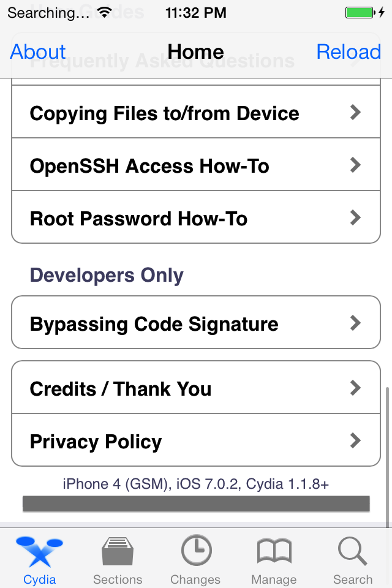Open the Manage book icon

click(x=274, y=551)
